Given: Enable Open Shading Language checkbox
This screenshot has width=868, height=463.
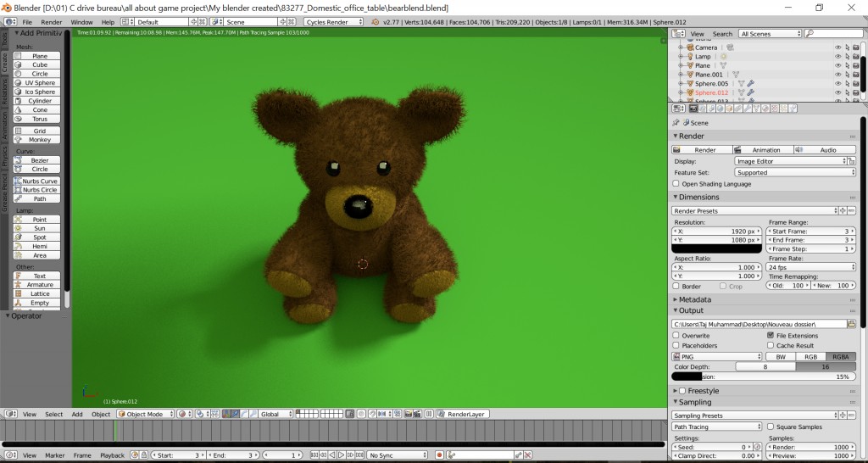Looking at the screenshot, I should pos(676,183).
